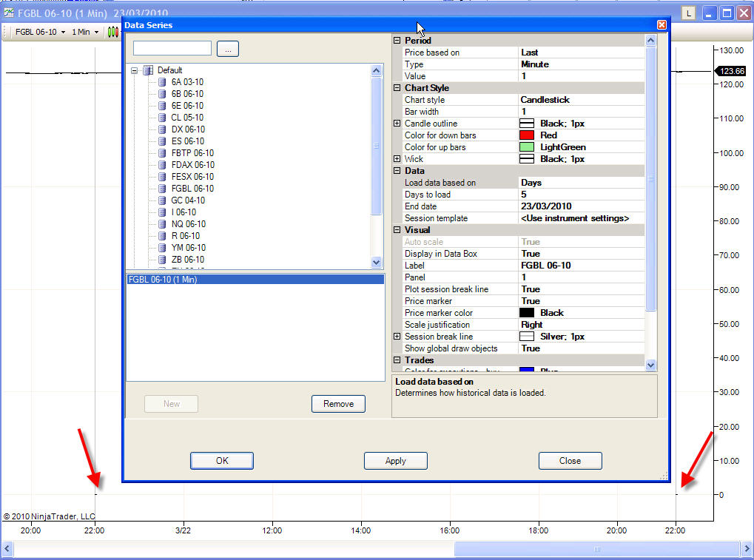
Task: Click chart style candlestick icon in toolbar
Action: [113, 33]
